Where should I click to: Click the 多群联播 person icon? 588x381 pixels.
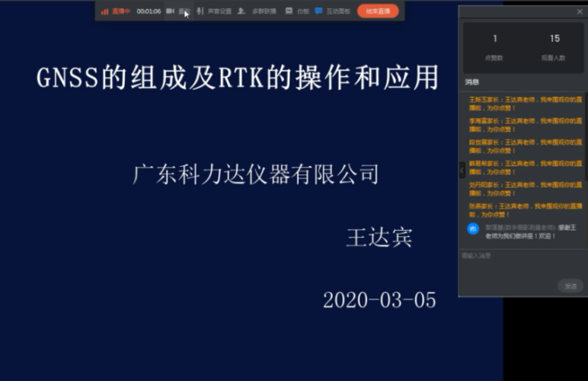(241, 11)
